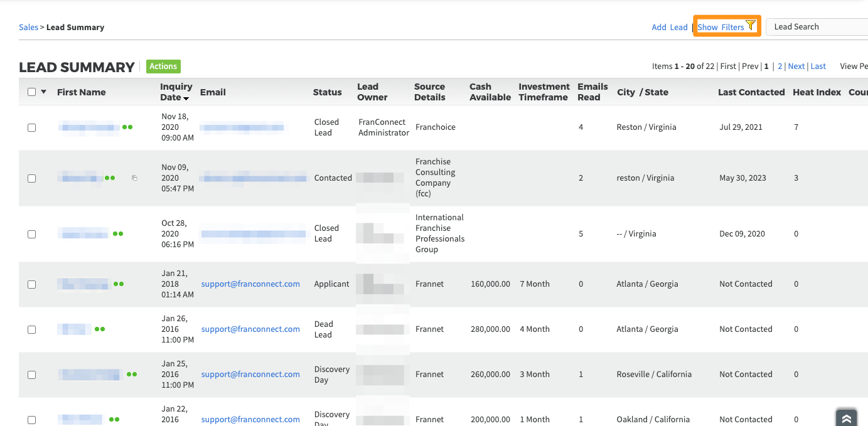Click the yellow funnel filter icon

tap(751, 26)
